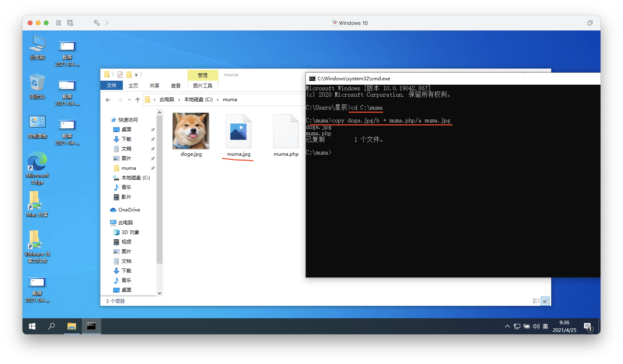Click the navigation pane scrollbar thumb
623x364 pixels.
point(160,190)
